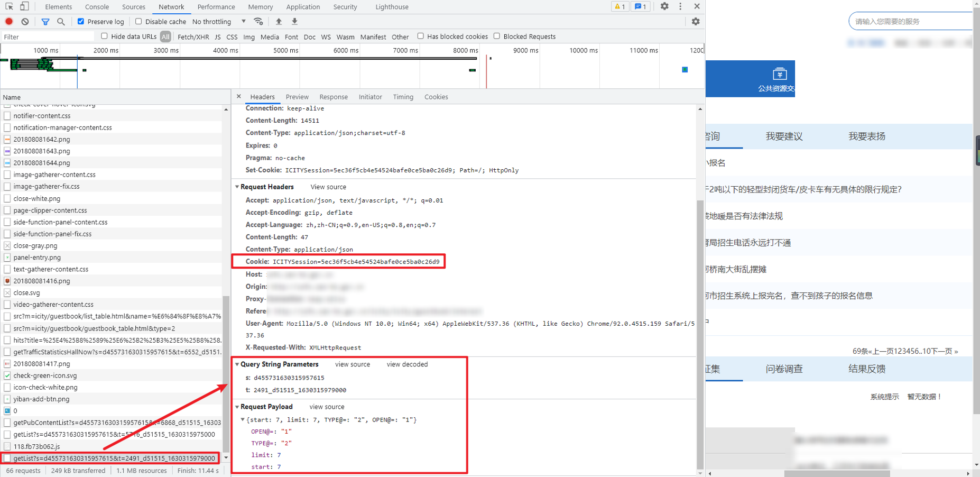Import HAR file upload arrow
The image size is (980, 477).
279,22
